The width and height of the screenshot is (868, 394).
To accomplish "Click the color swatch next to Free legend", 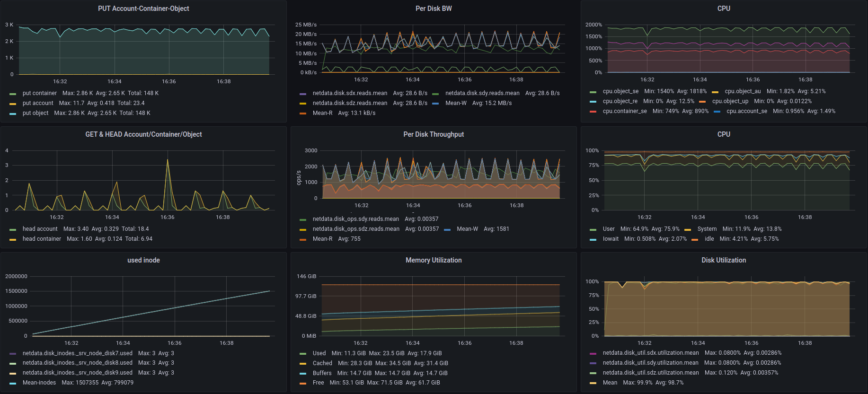I will point(303,383).
